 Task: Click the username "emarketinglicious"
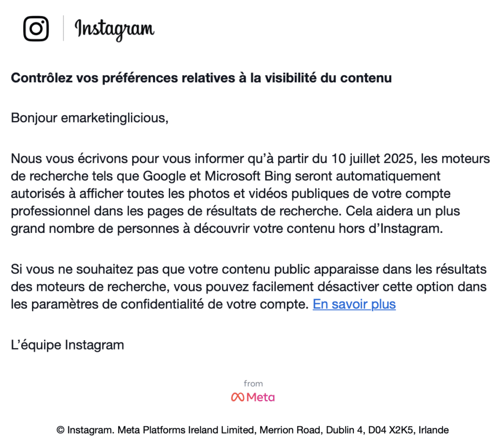click(114, 118)
